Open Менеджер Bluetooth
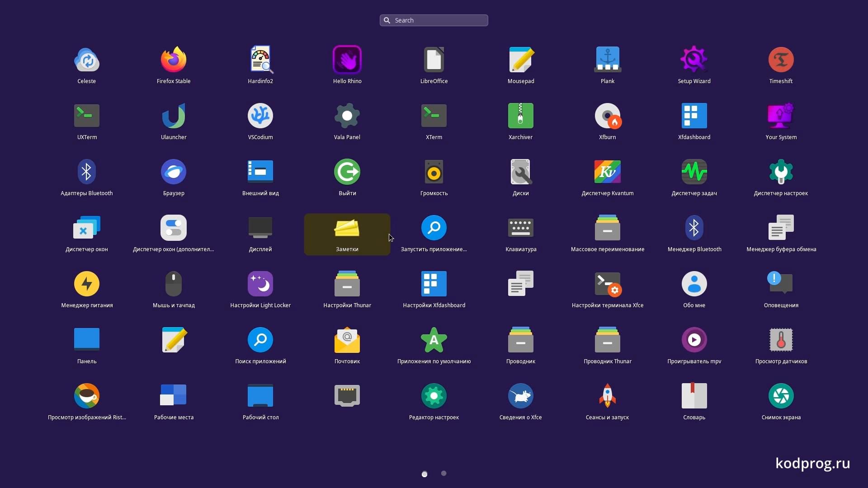868x488 pixels. [694, 228]
